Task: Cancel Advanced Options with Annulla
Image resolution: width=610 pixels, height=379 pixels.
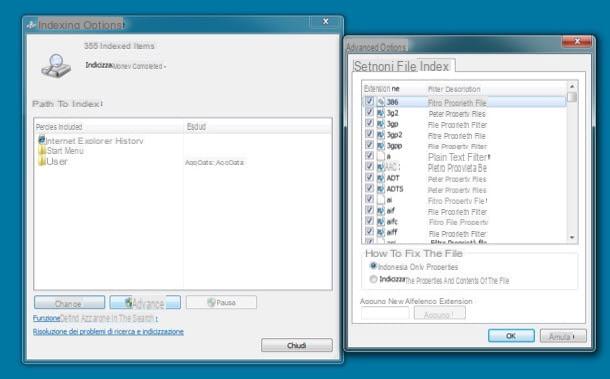Action: coord(563,336)
